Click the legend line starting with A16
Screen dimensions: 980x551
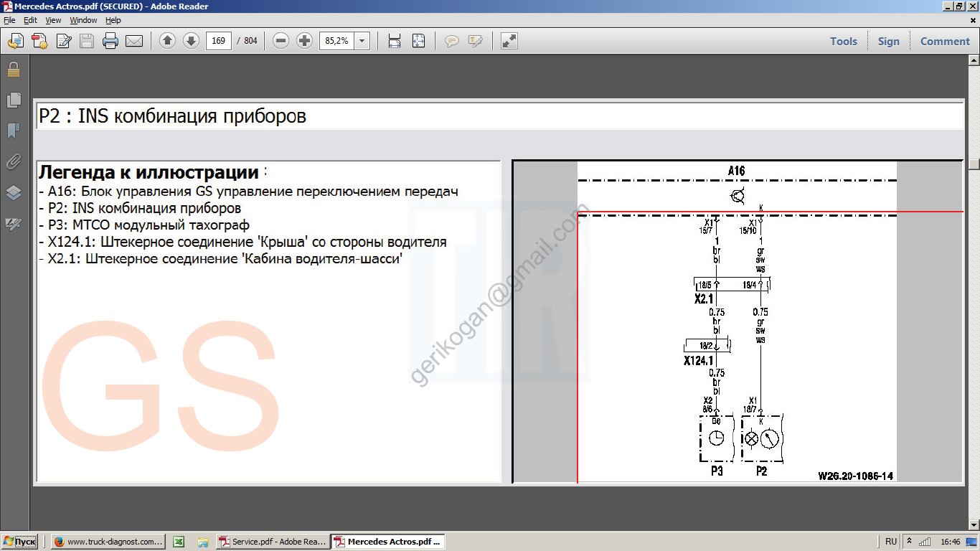pos(248,192)
